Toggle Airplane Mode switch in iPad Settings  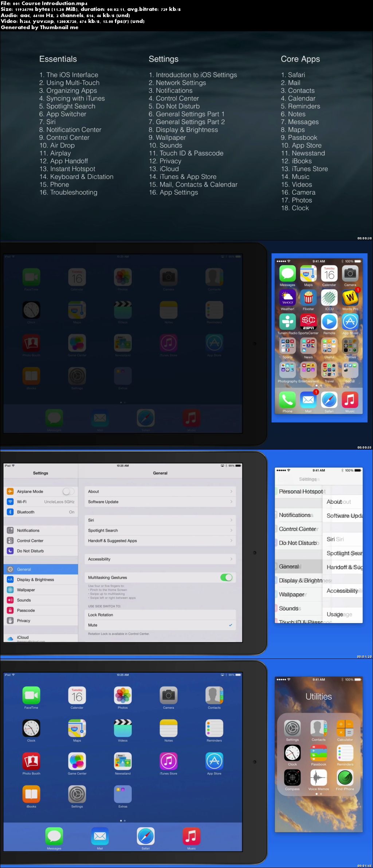pyautogui.click(x=68, y=491)
